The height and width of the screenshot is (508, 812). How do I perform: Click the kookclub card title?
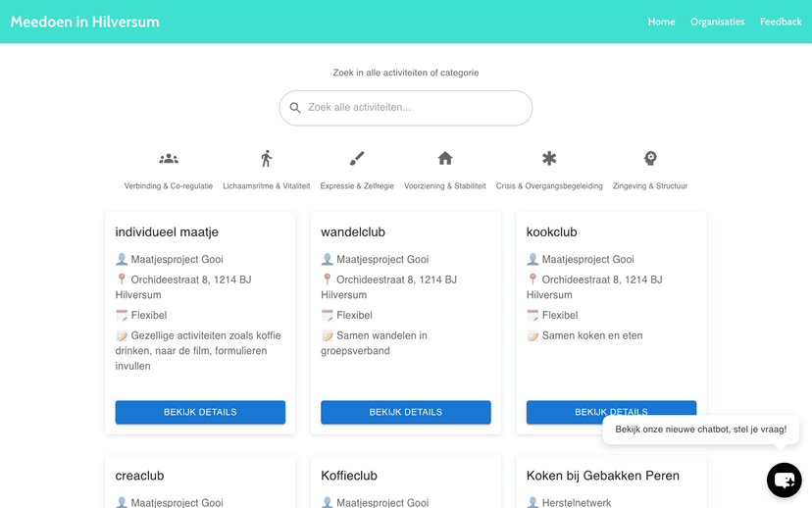pyautogui.click(x=551, y=232)
